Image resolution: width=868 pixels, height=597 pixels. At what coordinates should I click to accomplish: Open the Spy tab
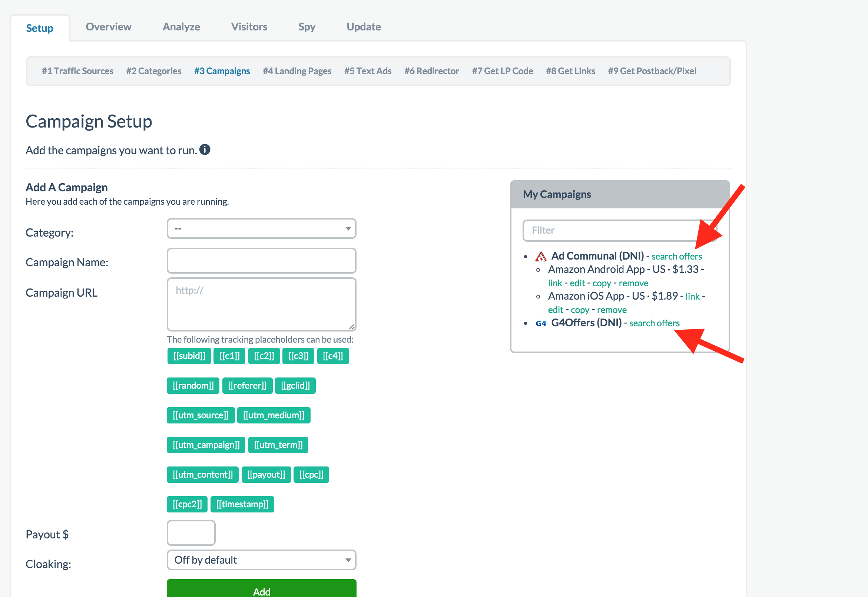click(x=307, y=27)
